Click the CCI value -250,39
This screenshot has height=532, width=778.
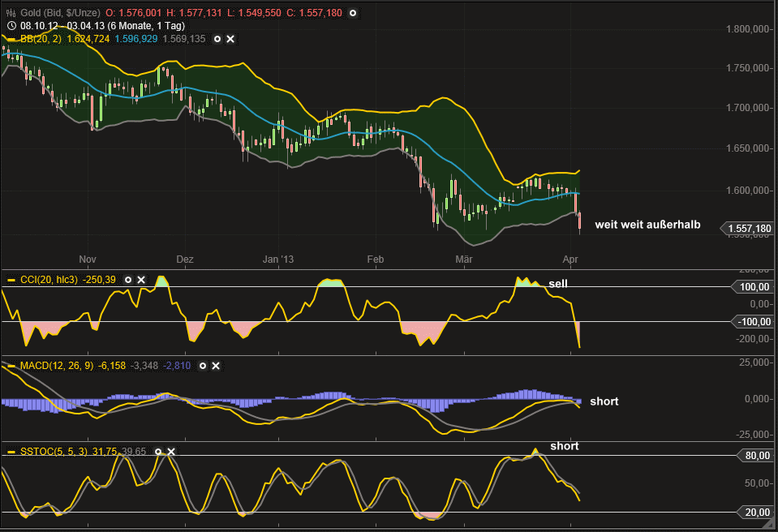(99, 280)
